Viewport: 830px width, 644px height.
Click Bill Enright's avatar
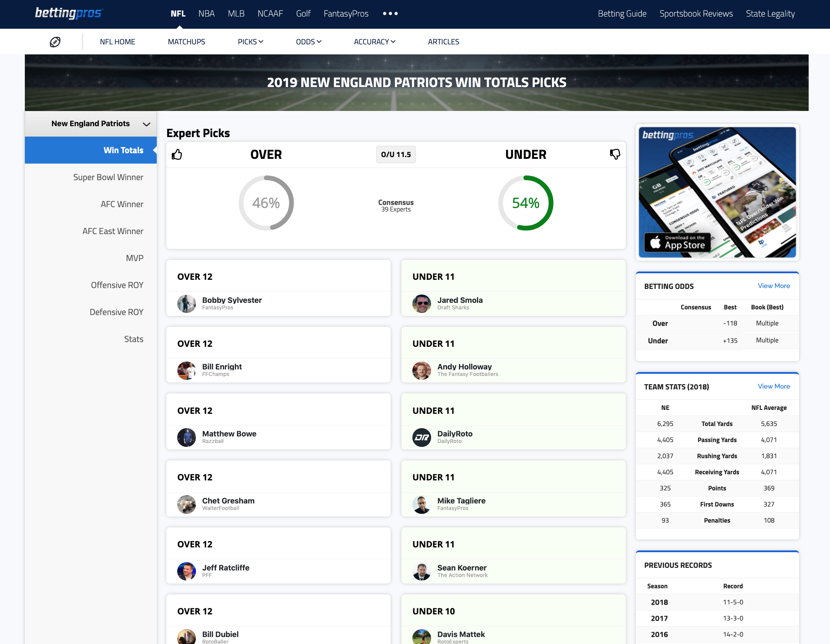(186, 371)
